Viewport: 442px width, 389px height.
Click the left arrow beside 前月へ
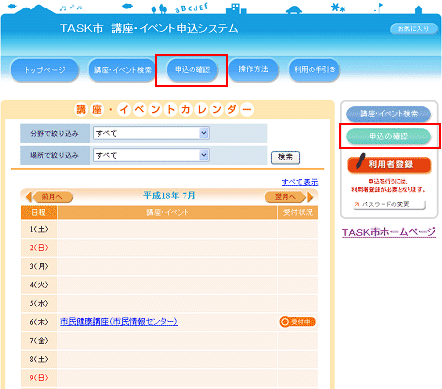pos(29,197)
